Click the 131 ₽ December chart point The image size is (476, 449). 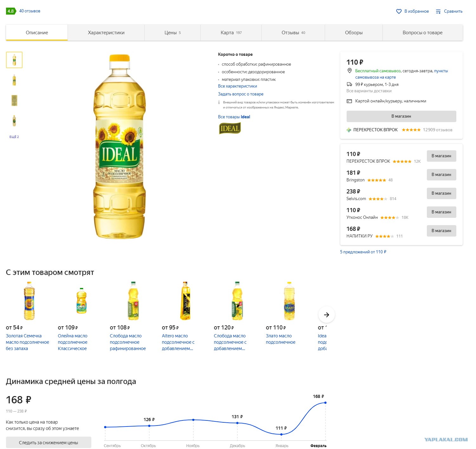(x=238, y=423)
